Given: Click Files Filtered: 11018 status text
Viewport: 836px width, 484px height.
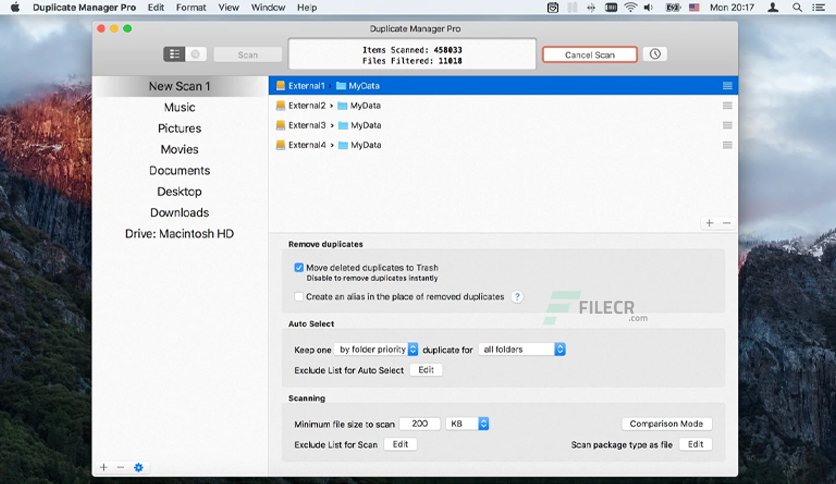Looking at the screenshot, I should (412, 61).
